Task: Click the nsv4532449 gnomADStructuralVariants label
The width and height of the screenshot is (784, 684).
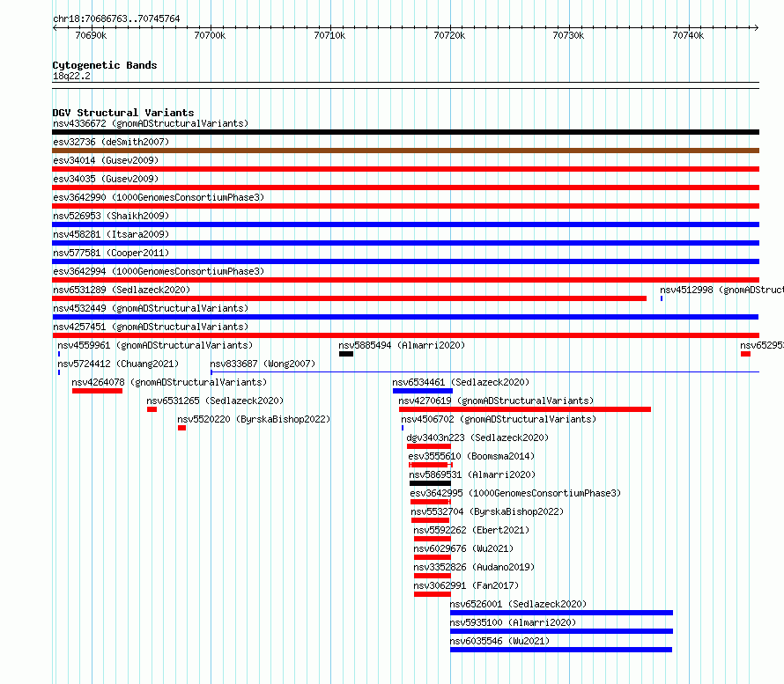Action: [151, 308]
